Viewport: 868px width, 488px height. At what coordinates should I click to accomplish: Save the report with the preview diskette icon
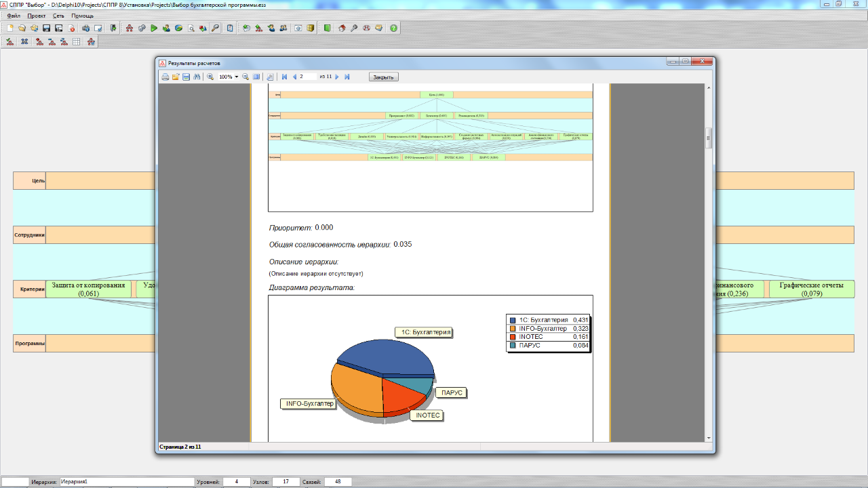(x=186, y=77)
